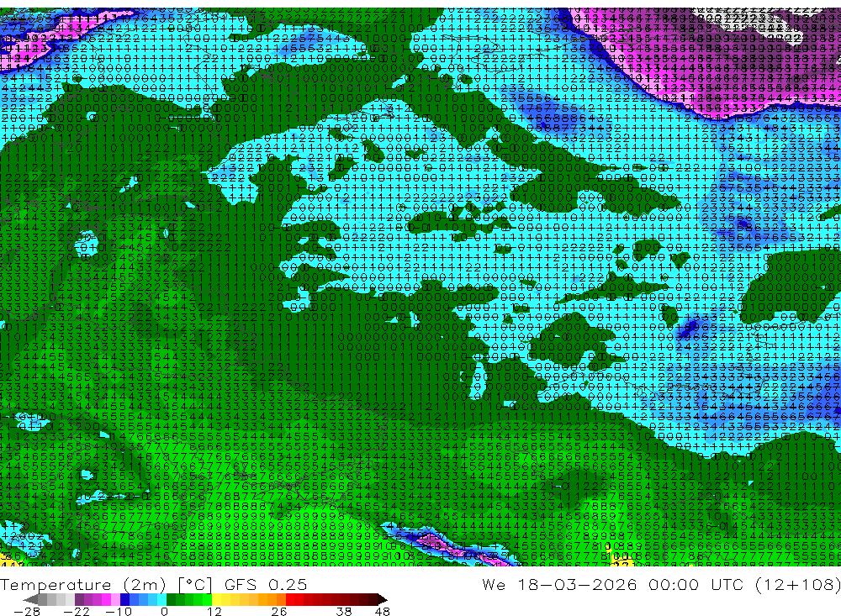This screenshot has width=841, height=616.
Task: Click the '0' legend value
Action: pyautogui.click(x=164, y=612)
